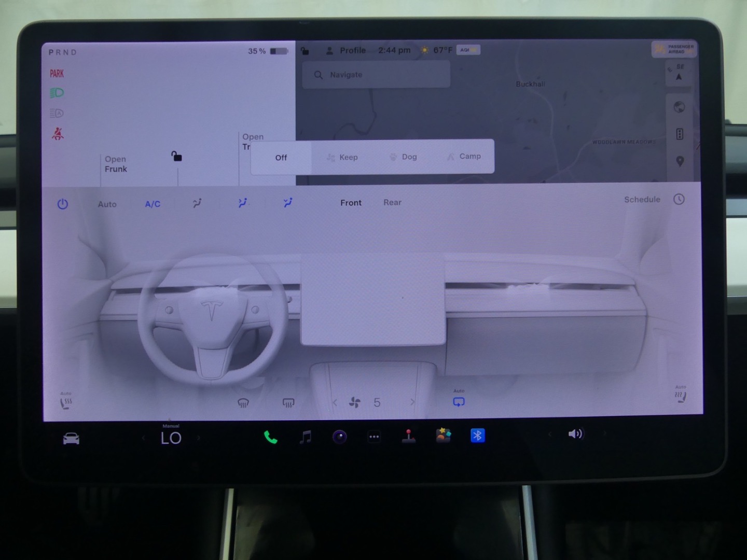
Task: Toggle air recirculation mode
Action: coord(459,402)
